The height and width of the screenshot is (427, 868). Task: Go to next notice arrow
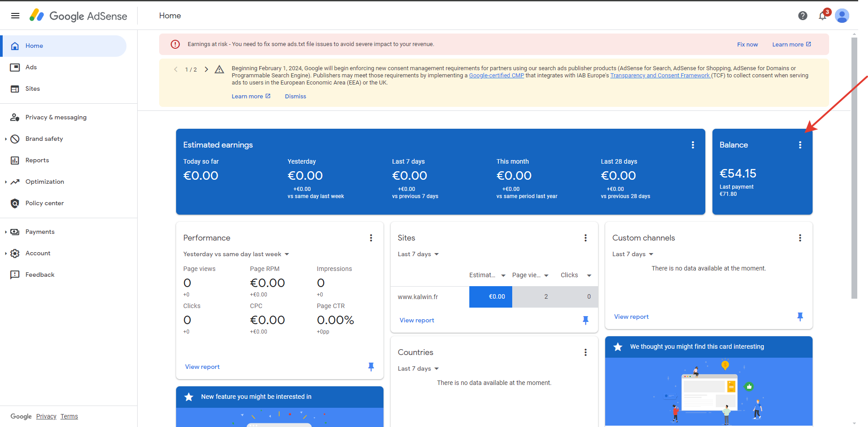click(x=206, y=69)
